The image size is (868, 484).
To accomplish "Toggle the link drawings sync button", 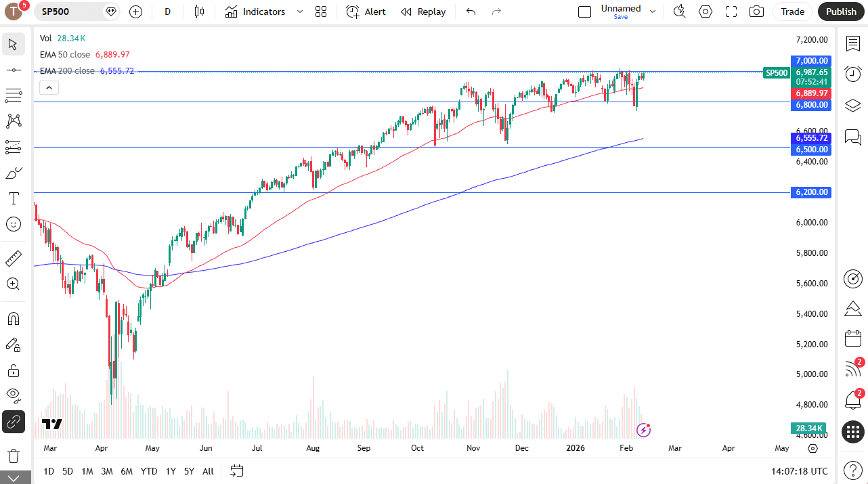I will click(13, 422).
